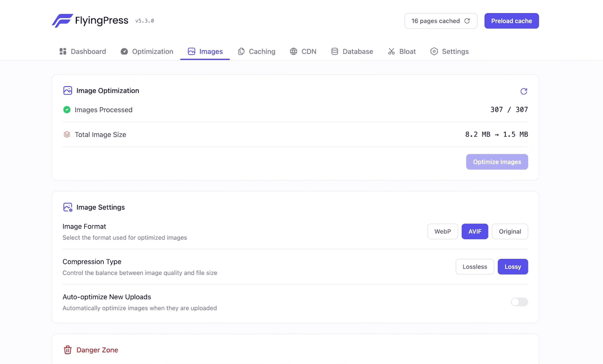603x364 pixels.
Task: Click the 16 pages cached button
Action: coord(440,21)
